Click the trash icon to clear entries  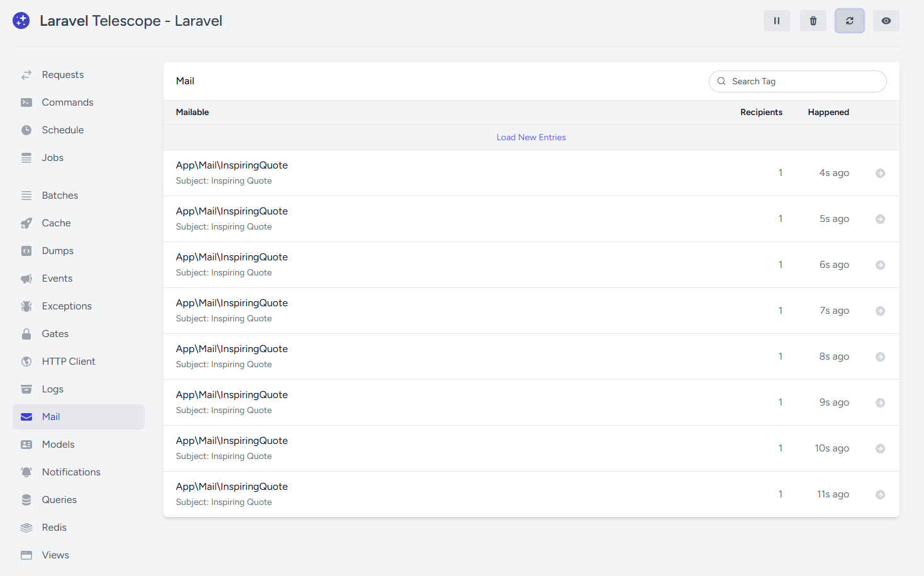(x=813, y=21)
